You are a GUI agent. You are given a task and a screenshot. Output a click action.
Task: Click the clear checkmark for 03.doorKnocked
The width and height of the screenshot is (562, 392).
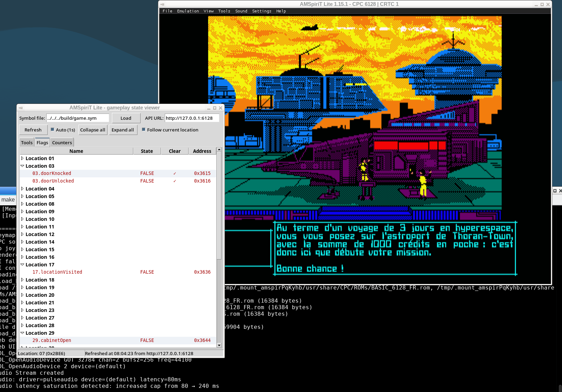coord(175,174)
